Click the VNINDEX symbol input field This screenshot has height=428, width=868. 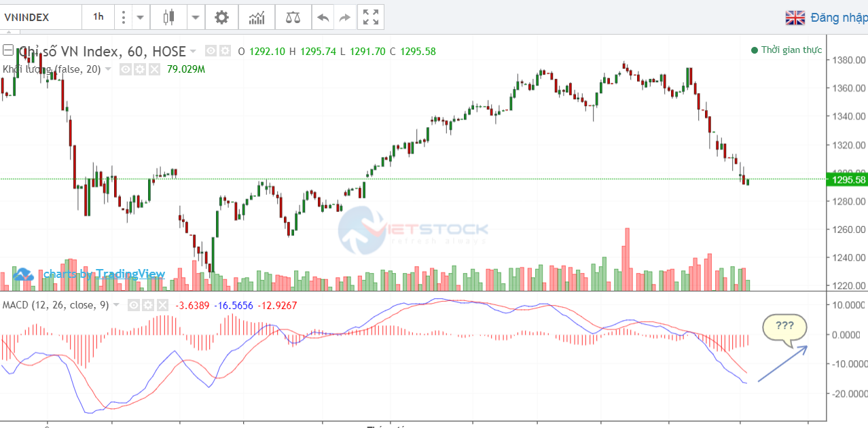pyautogui.click(x=41, y=18)
